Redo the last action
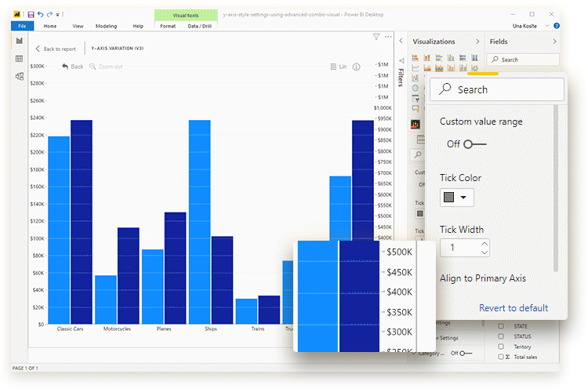This screenshot has width=588, height=392. coord(49,15)
